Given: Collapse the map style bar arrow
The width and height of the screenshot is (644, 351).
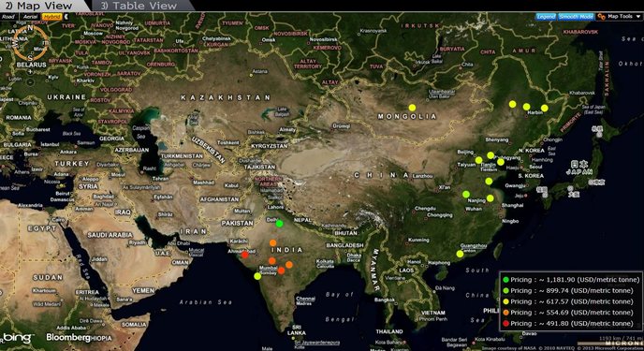Looking at the screenshot, I should [x=66, y=17].
